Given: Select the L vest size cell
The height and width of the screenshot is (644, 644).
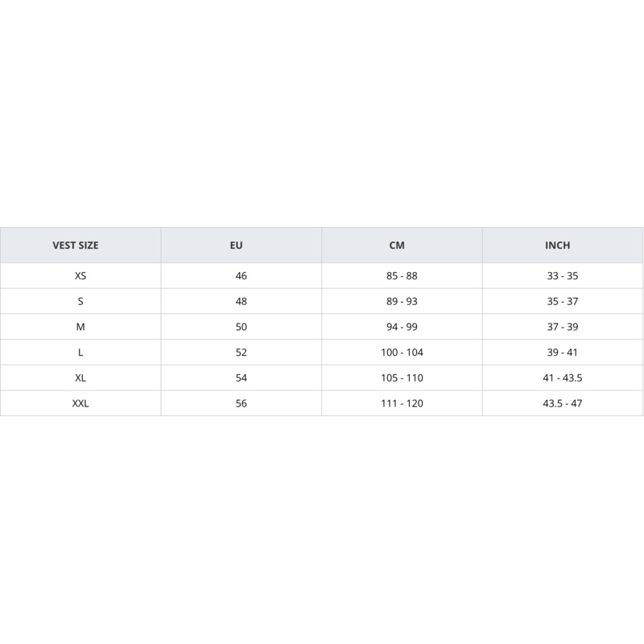Looking at the screenshot, I should pos(80,353).
